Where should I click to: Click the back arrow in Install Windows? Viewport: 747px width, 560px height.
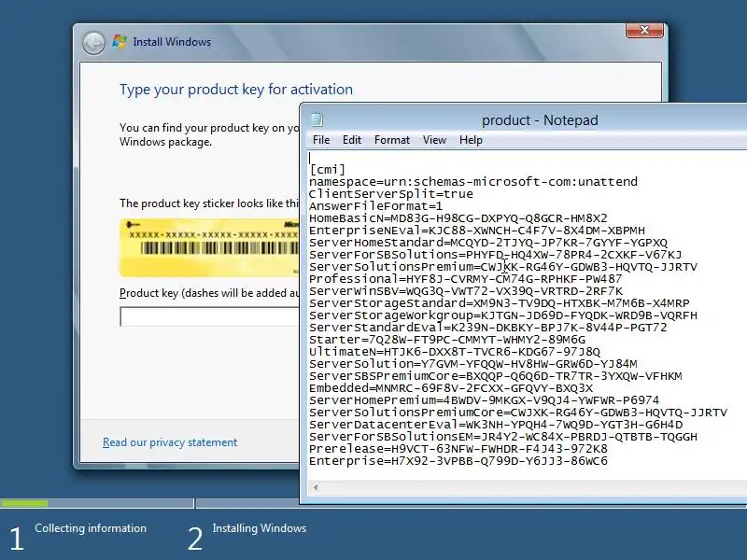pyautogui.click(x=93, y=43)
